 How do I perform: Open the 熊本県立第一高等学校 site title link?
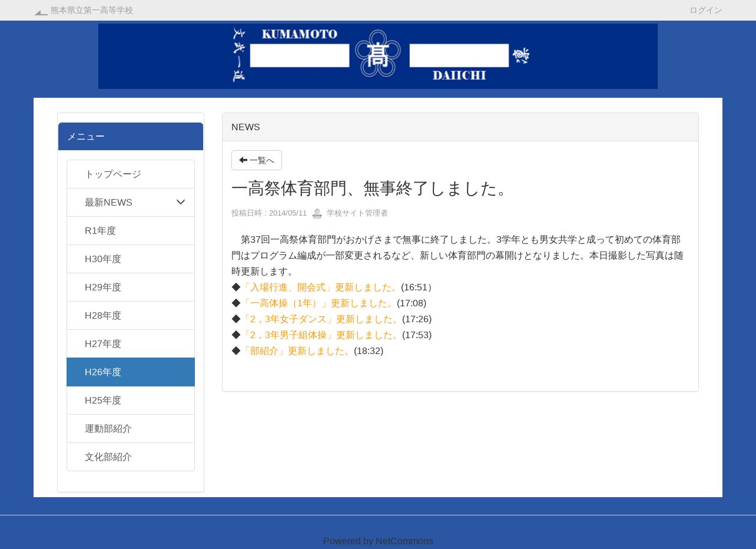[x=92, y=10]
